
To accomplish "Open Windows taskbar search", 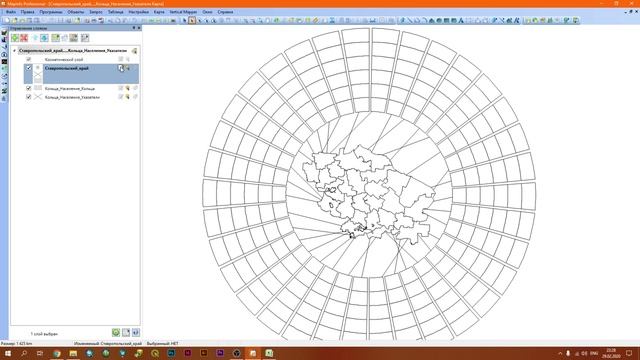I will 24,353.
